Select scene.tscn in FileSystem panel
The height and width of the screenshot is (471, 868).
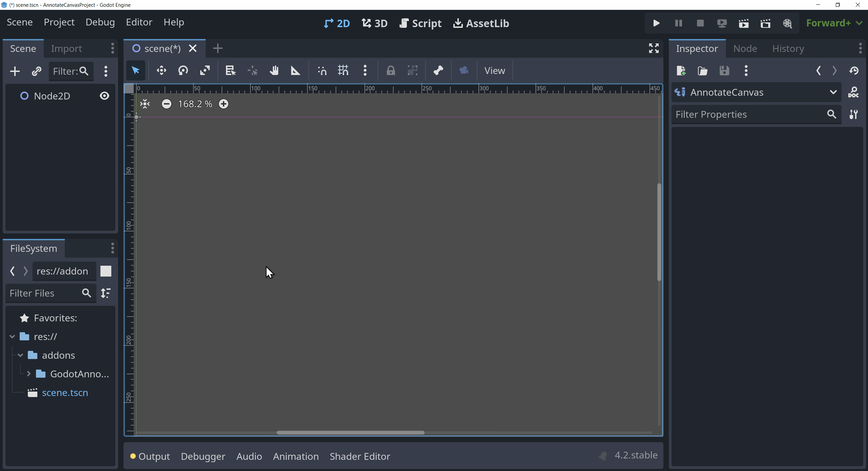click(x=65, y=392)
